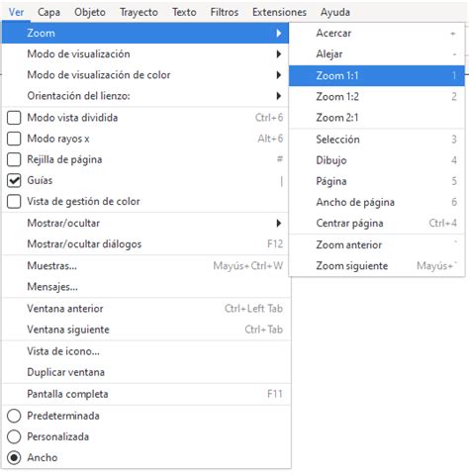Viewport: 469px width, 476px height.
Task: Enable Rejilla de página checkbox
Action: tap(14, 159)
